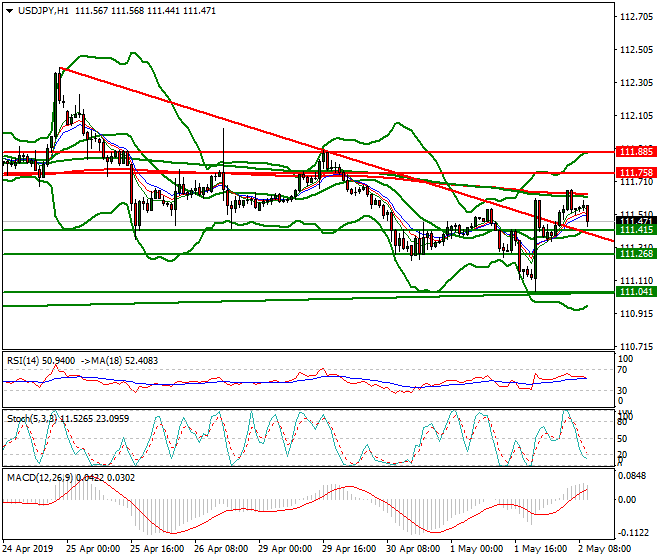This screenshot has width=660, height=560.
Task: Open the USDJPY chart menu triangle
Action: 9,11
